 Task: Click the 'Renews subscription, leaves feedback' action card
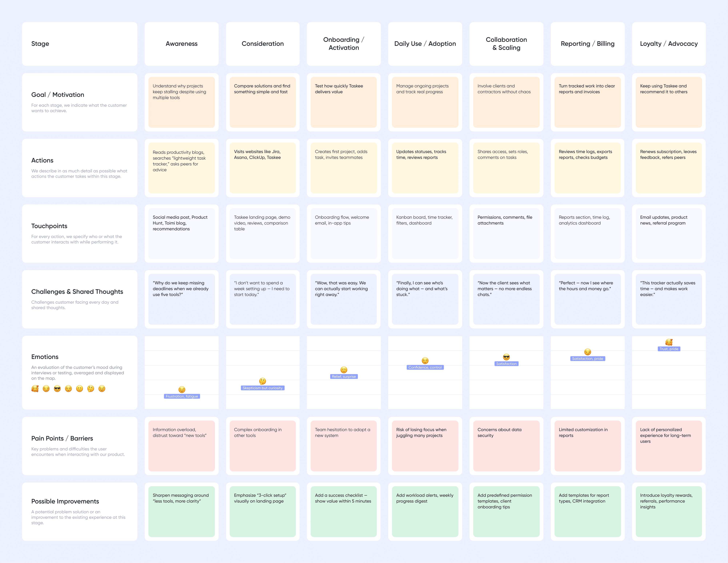pos(669,168)
